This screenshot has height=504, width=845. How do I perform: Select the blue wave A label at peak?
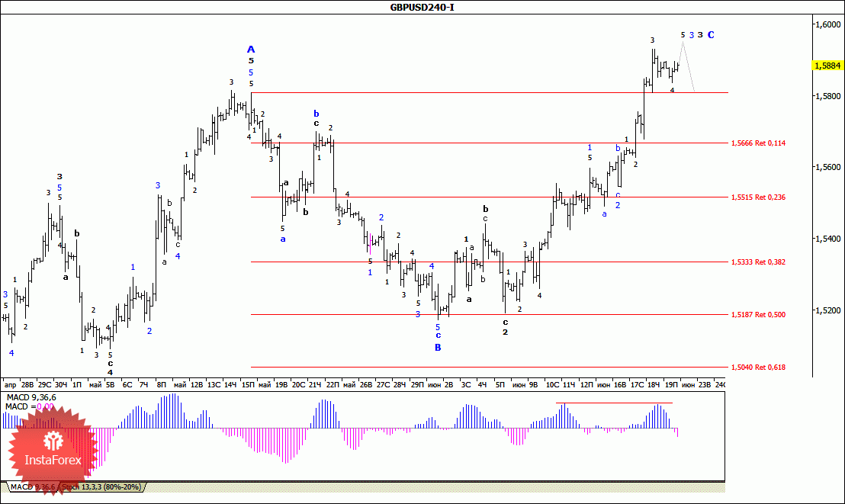pos(251,50)
